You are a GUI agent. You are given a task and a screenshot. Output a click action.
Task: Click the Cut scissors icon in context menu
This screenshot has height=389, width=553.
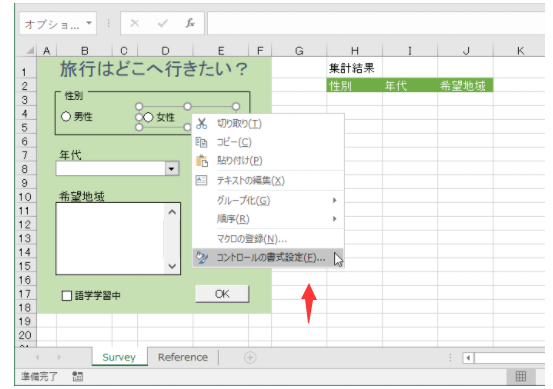point(201,123)
